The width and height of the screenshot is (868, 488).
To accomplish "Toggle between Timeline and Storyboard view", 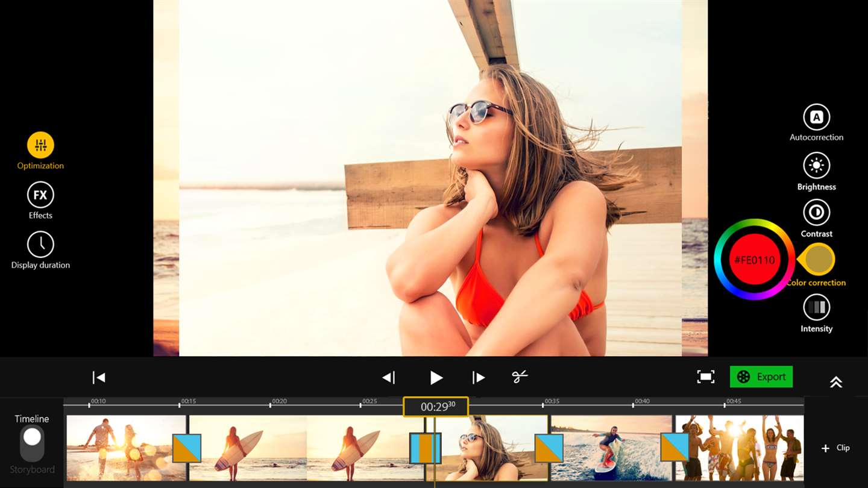I will [x=32, y=443].
